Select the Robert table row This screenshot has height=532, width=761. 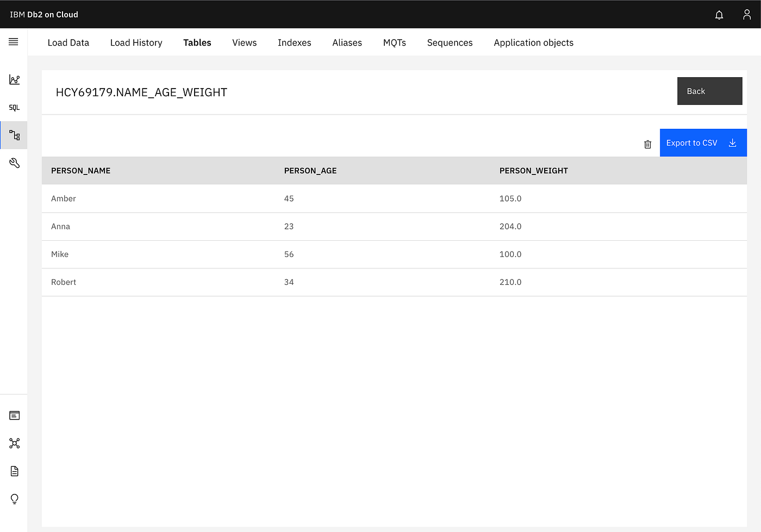[x=394, y=282]
